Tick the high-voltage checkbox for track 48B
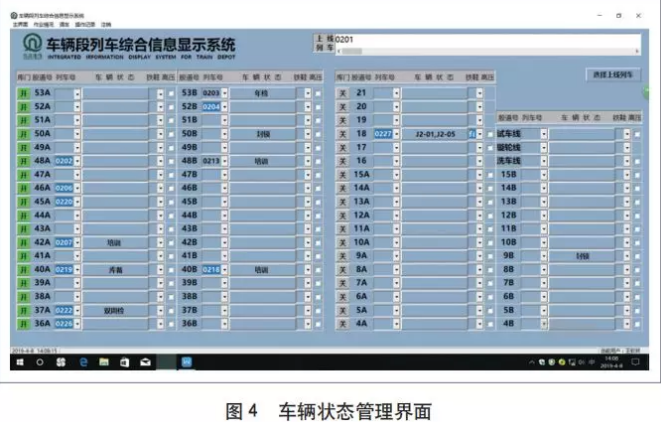661x422 pixels. [x=318, y=161]
